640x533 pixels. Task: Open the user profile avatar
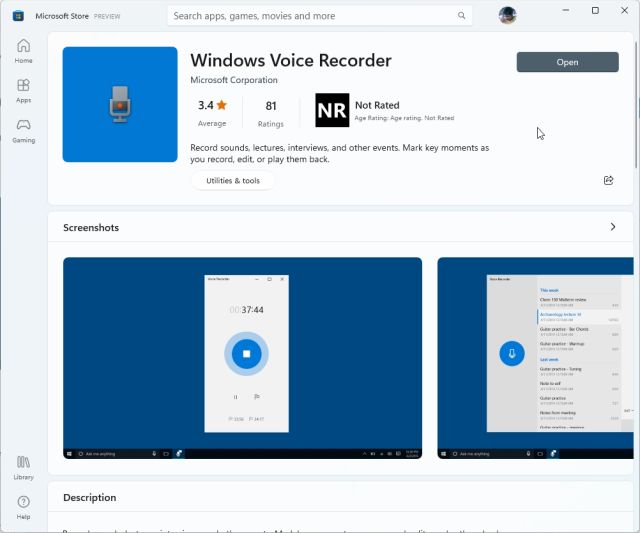[x=507, y=16]
